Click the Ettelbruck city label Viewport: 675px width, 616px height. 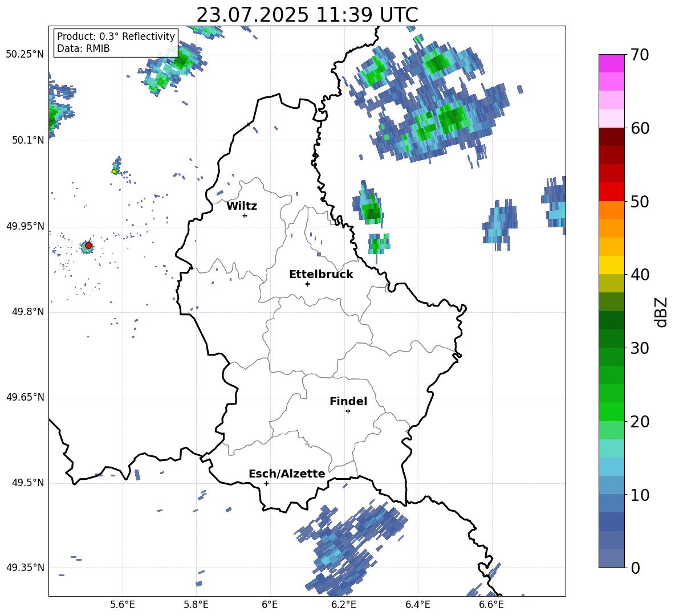tap(321, 275)
